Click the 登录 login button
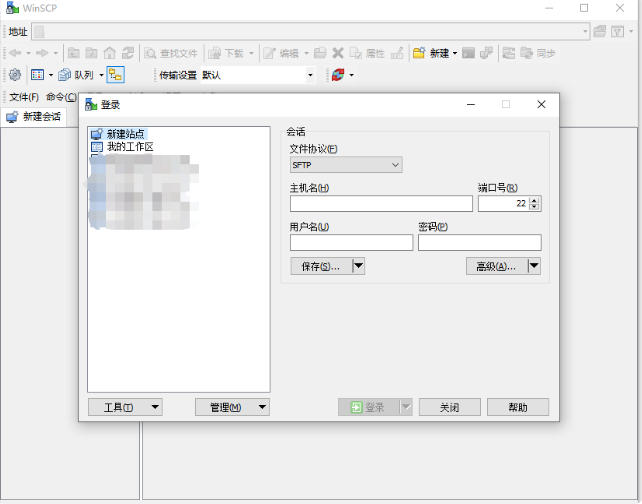Image resolution: width=642 pixels, height=504 pixels. coord(368,407)
